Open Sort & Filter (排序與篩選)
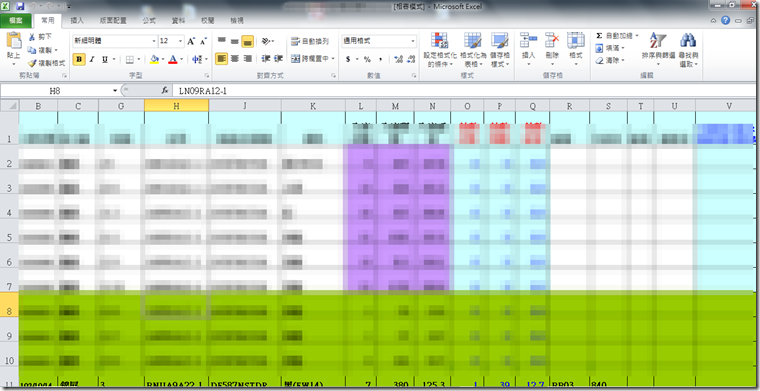 (x=658, y=50)
